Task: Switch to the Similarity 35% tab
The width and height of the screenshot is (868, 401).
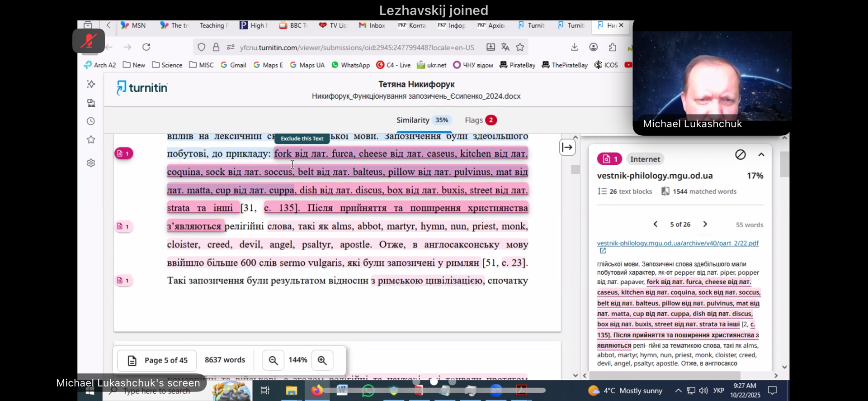Action: 423,120
